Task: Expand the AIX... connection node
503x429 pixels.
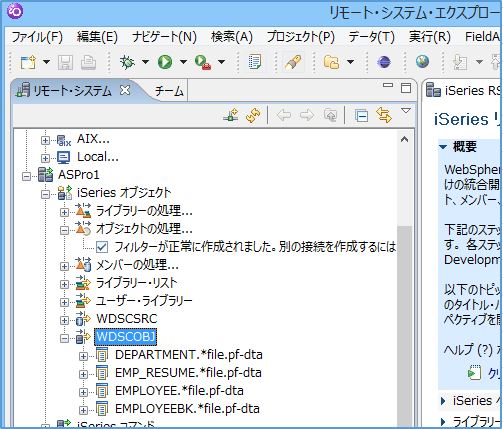Action: coord(45,140)
